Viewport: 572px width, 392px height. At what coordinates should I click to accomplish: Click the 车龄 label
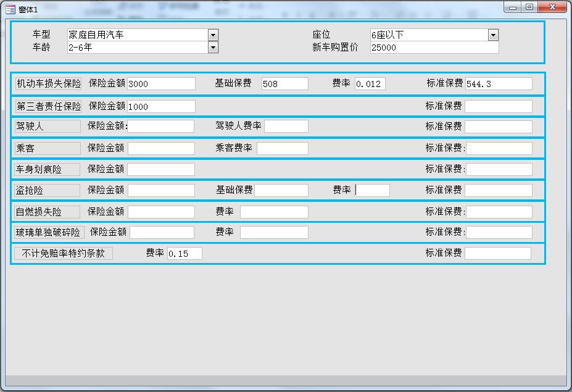point(41,47)
